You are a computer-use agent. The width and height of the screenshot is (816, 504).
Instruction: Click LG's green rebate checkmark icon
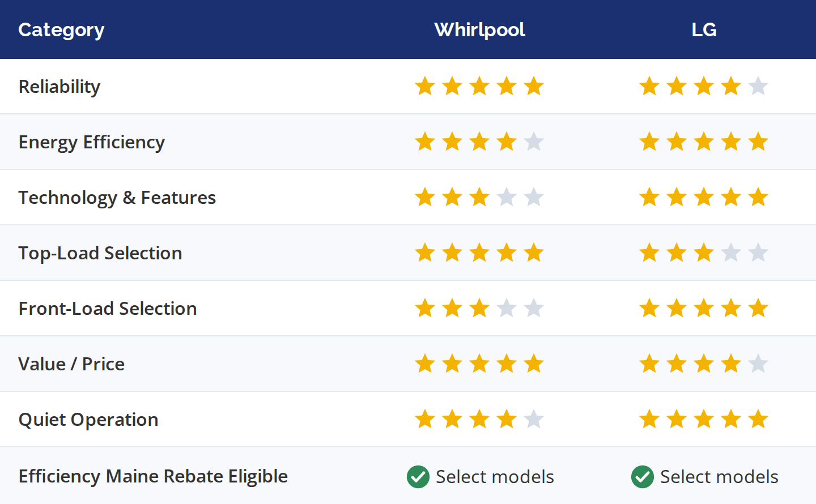(643, 477)
